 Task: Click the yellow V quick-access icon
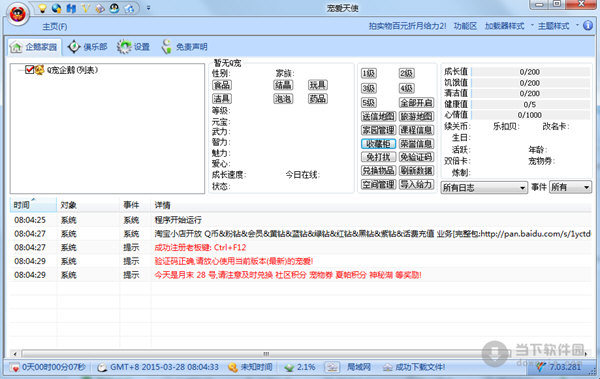[85, 8]
